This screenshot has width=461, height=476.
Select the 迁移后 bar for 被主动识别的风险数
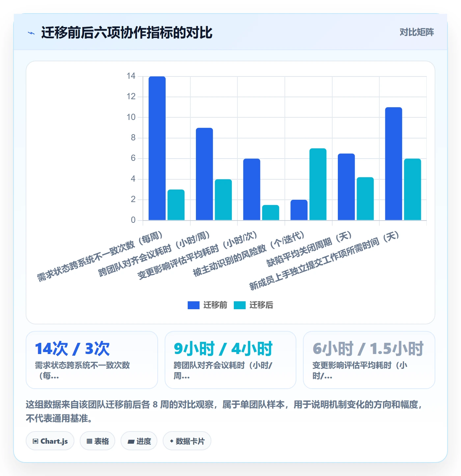pyautogui.click(x=318, y=184)
